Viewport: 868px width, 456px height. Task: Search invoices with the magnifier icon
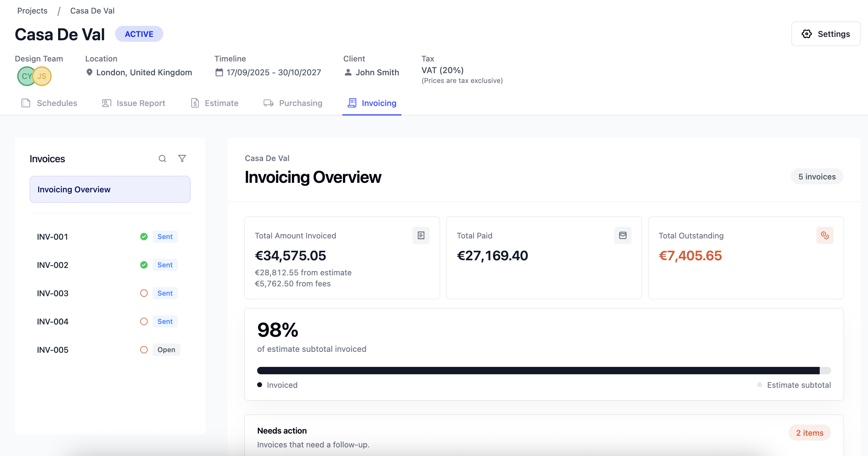[x=162, y=159]
